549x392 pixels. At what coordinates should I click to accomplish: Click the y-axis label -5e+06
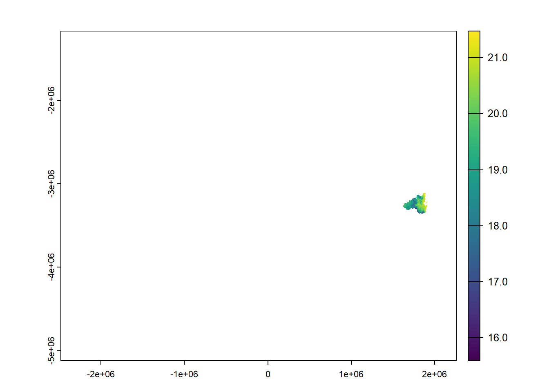pos(51,350)
